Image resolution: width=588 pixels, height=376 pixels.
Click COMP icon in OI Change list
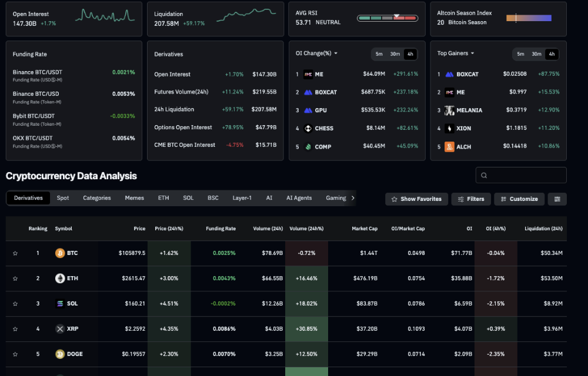[308, 147]
